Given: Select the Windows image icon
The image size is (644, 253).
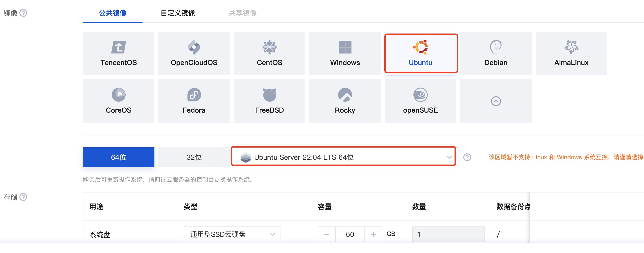Looking at the screenshot, I should 345,47.
